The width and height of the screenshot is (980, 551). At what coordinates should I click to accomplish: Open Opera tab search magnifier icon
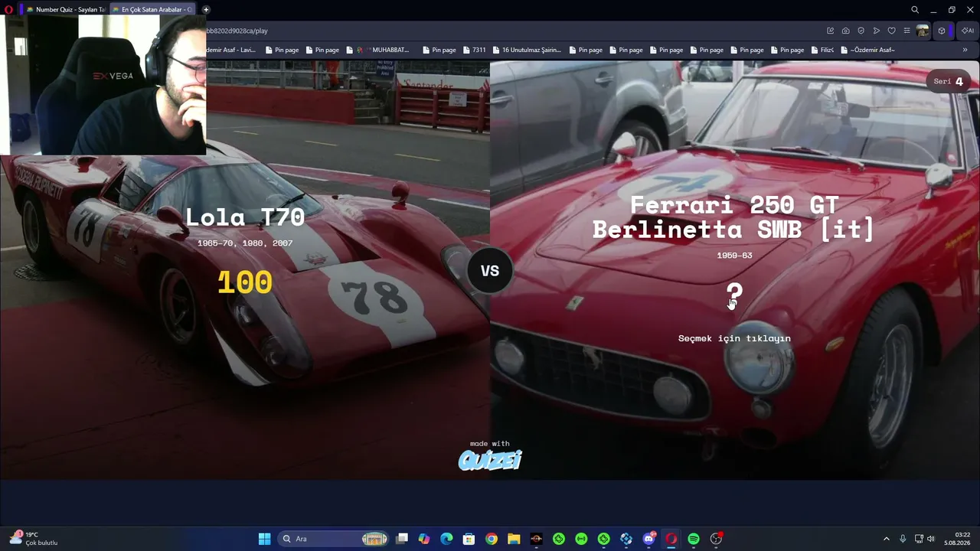(915, 10)
